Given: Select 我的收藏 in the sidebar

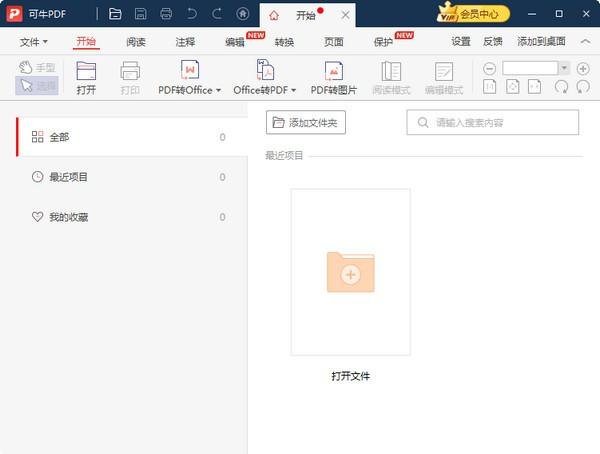Looking at the screenshot, I should (68, 217).
